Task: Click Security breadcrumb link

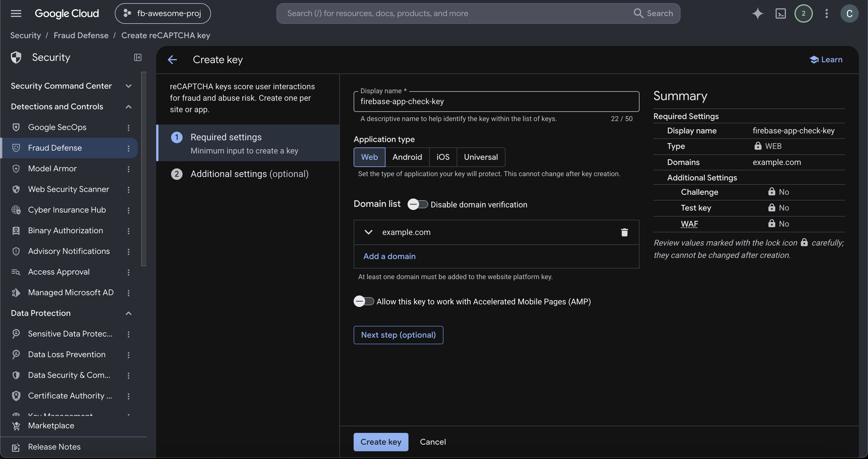Action: pyautogui.click(x=25, y=35)
